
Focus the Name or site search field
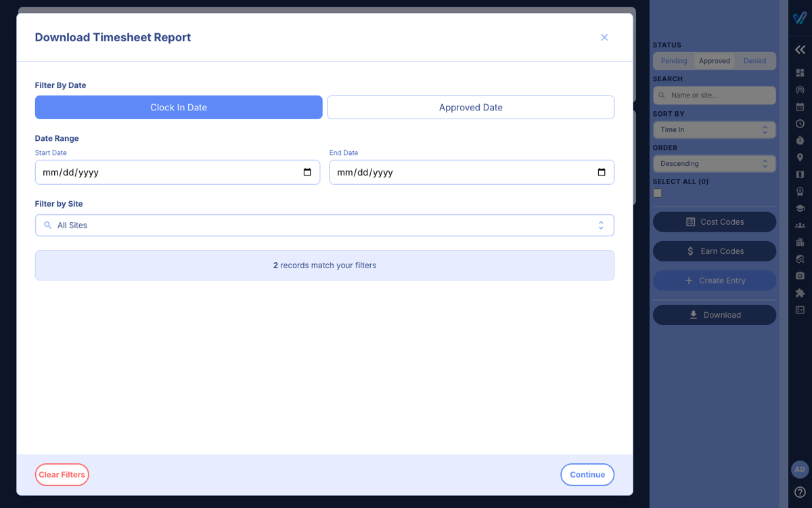[x=715, y=96]
